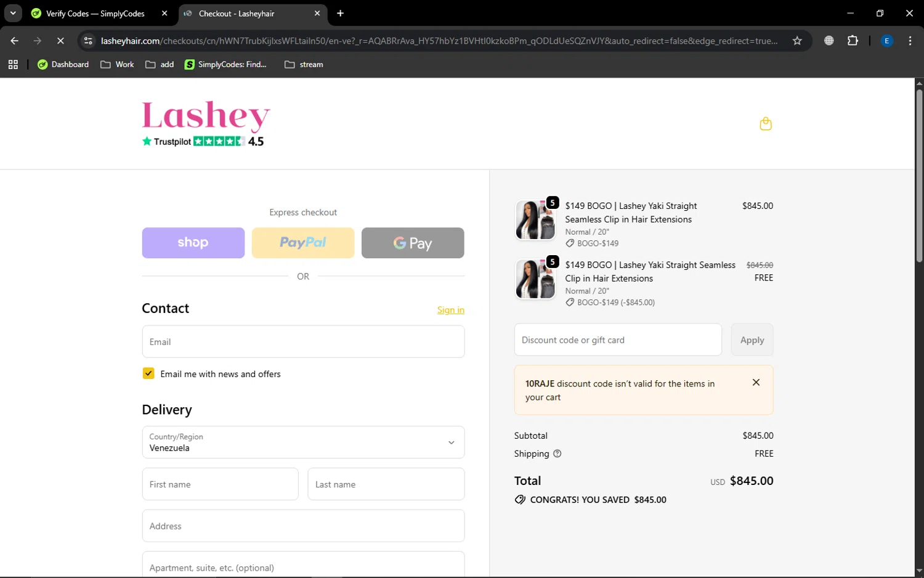Open the Chrome three-dot menu
Viewport: 924px width, 578px height.
pyautogui.click(x=910, y=41)
